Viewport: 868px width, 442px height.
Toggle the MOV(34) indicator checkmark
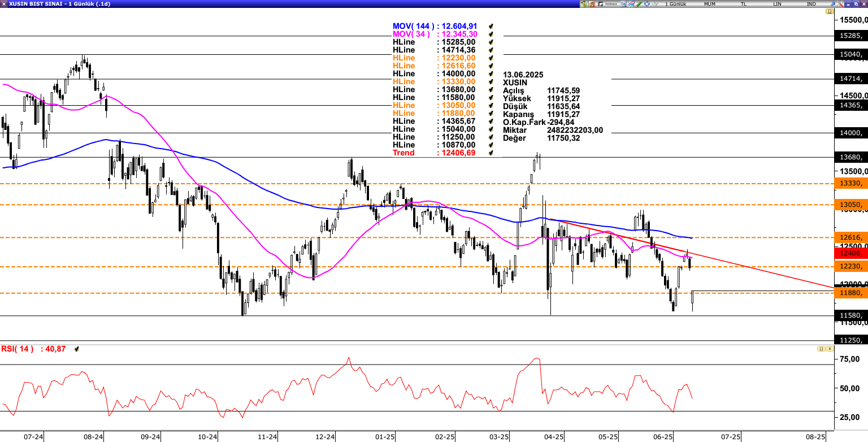[x=491, y=34]
